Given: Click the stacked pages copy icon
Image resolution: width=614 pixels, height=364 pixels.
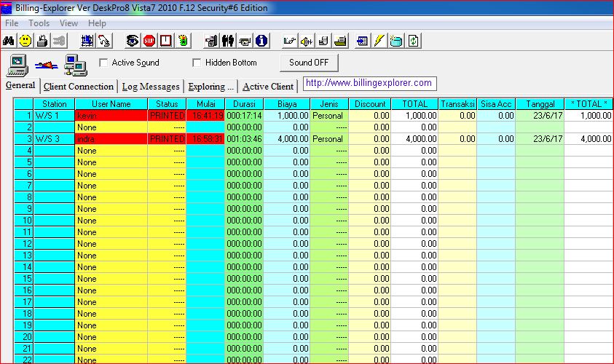Looking at the screenshot, I should [323, 41].
